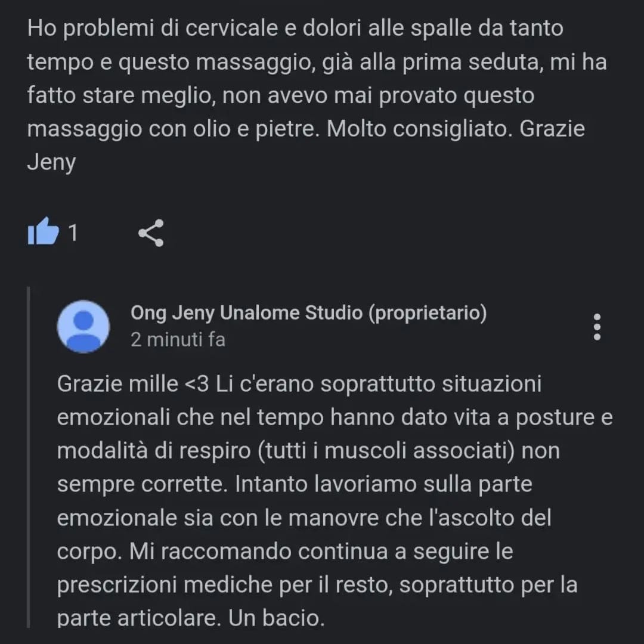Share this review via share icon
The height and width of the screenshot is (644, 644).
151,233
